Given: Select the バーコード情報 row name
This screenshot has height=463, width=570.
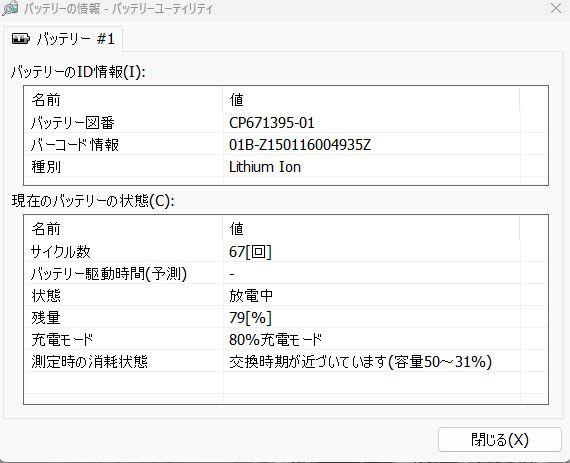Looking at the screenshot, I should [x=75, y=145].
